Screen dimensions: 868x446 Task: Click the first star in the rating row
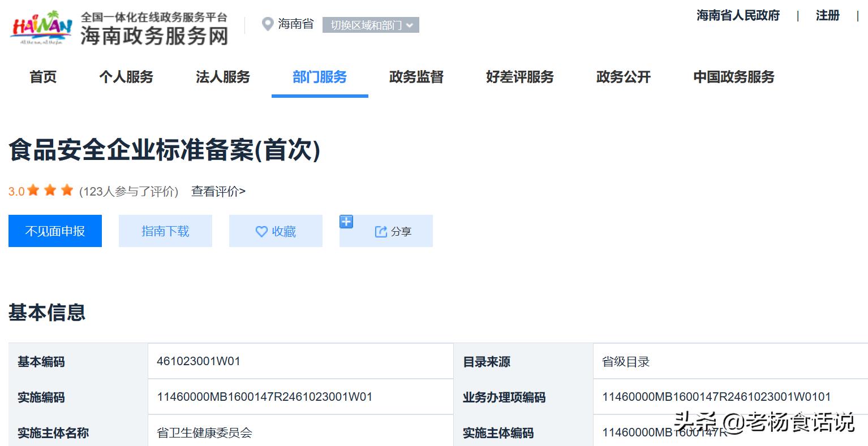point(33,190)
